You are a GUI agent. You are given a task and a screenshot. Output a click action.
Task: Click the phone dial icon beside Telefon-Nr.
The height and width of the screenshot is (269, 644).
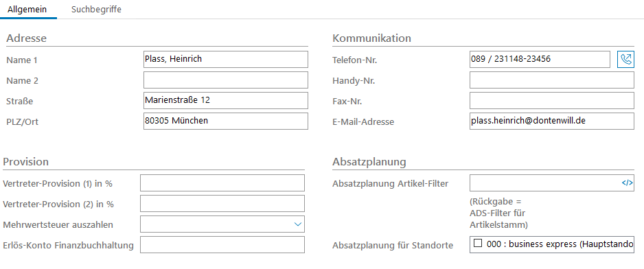point(626,60)
